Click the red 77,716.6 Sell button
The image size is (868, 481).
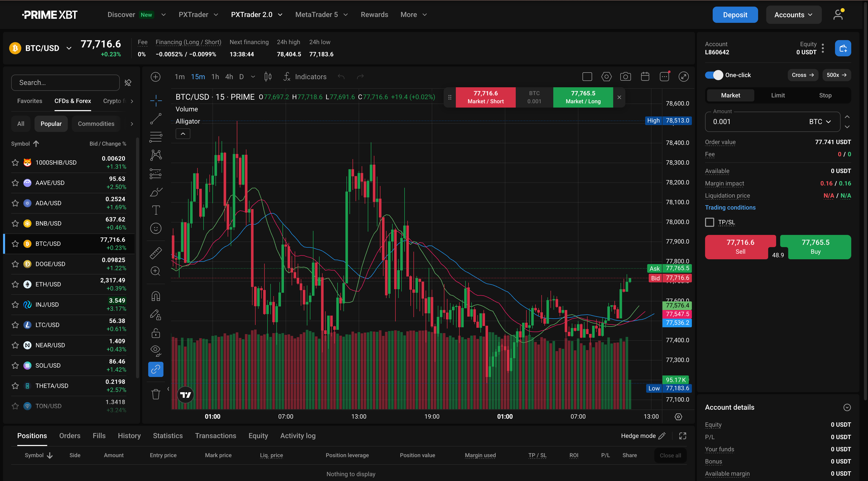tap(740, 247)
